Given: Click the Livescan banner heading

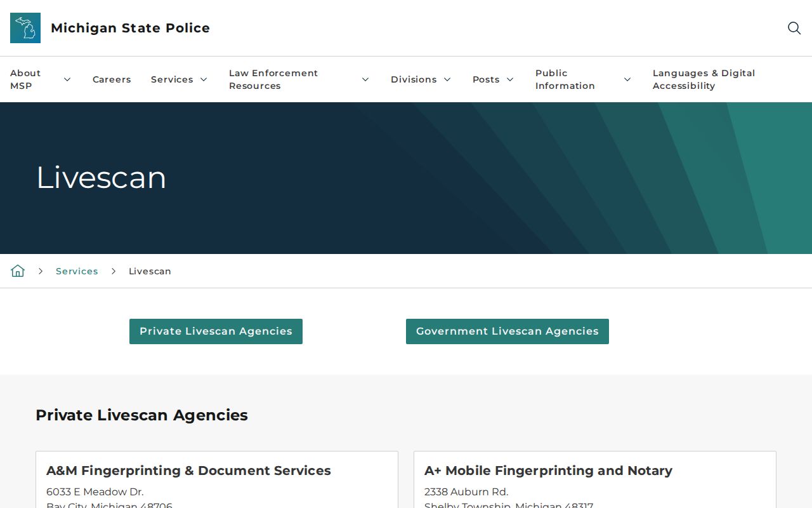Looking at the screenshot, I should coord(101,177).
